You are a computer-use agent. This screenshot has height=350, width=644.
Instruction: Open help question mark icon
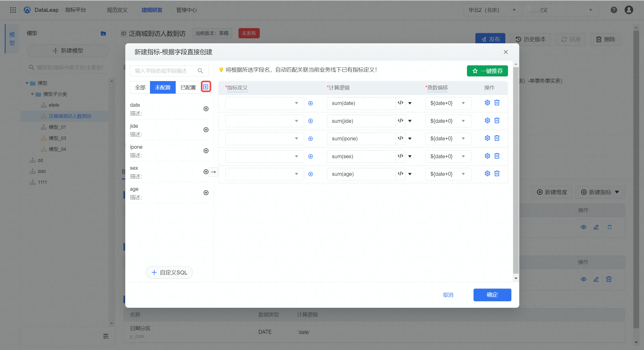click(614, 10)
